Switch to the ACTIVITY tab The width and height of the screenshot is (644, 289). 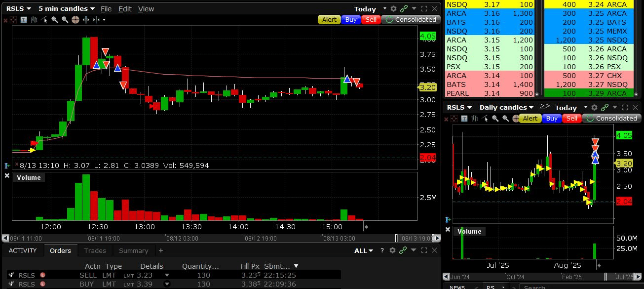(x=23, y=250)
